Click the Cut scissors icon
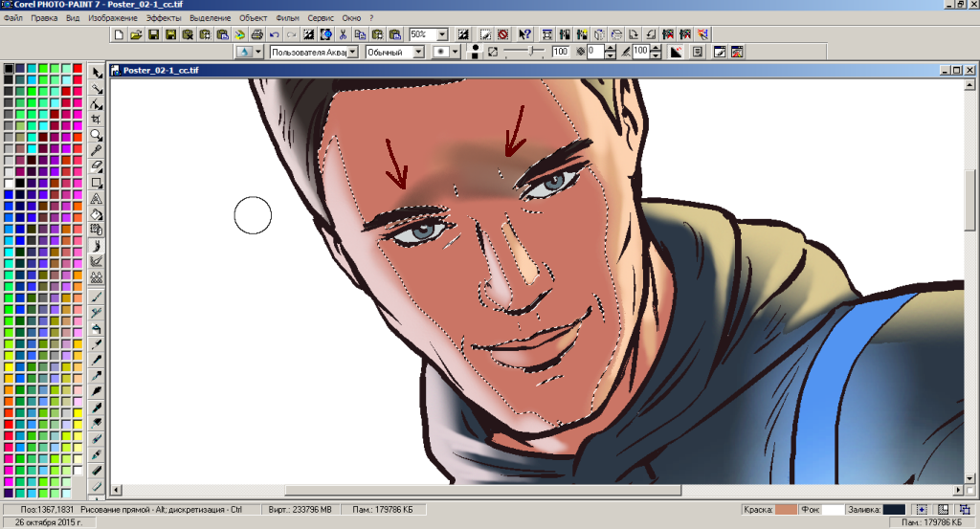 coord(343,34)
